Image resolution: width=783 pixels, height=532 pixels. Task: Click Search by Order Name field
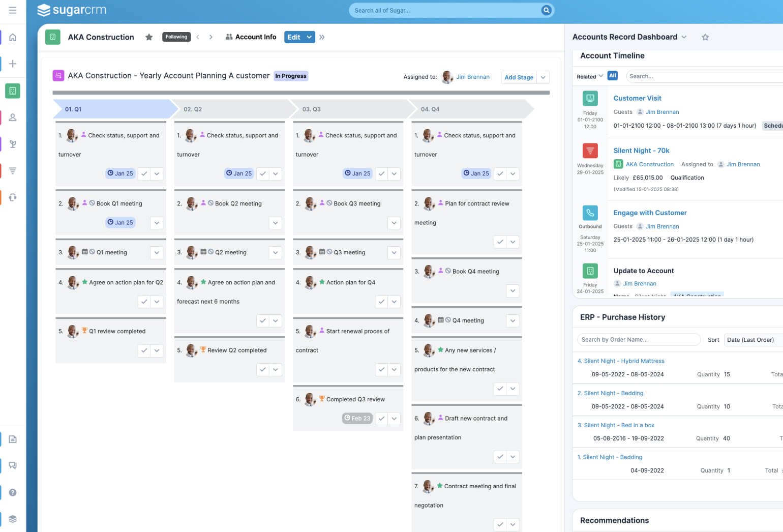639,340
